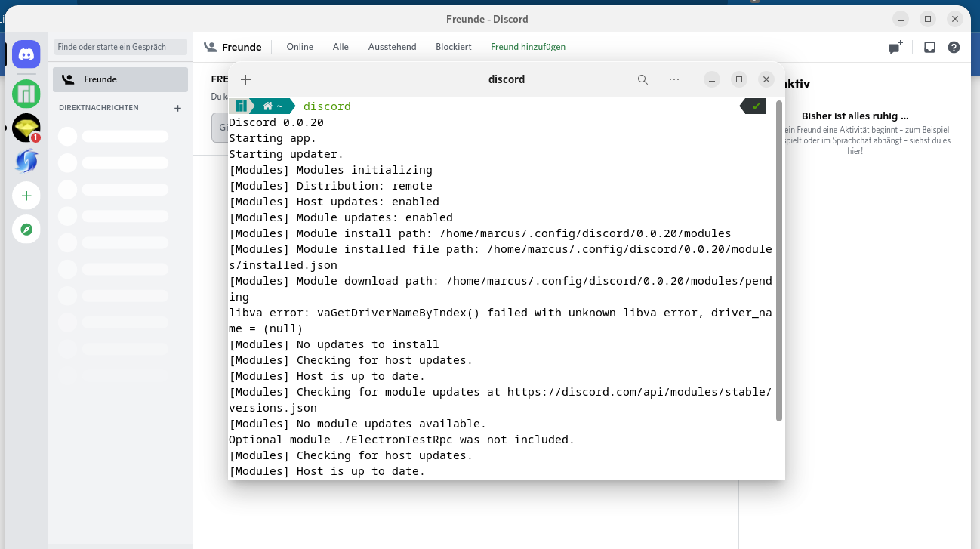The height and width of the screenshot is (549, 980).
Task: Switch to the Online friends tab
Action: click(x=300, y=47)
